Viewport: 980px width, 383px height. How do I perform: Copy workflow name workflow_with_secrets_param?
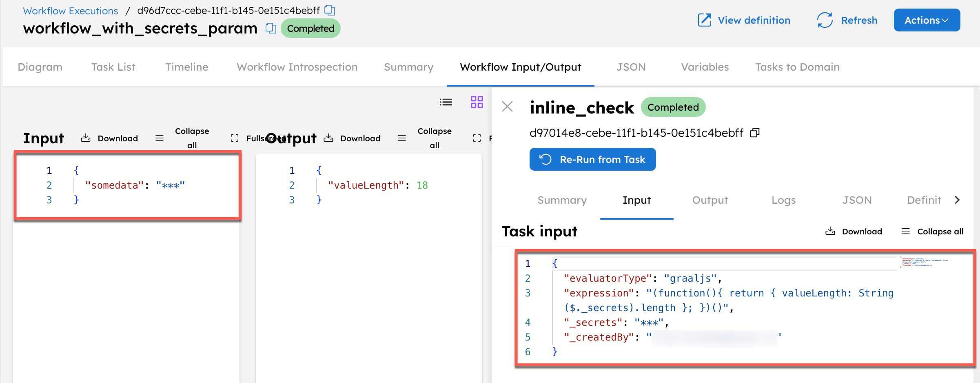(271, 28)
